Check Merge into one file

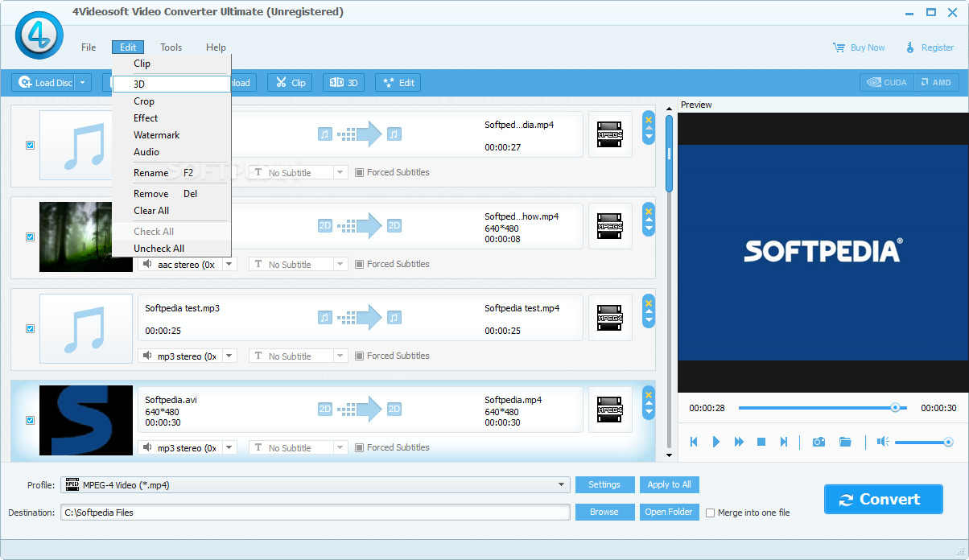[710, 513]
